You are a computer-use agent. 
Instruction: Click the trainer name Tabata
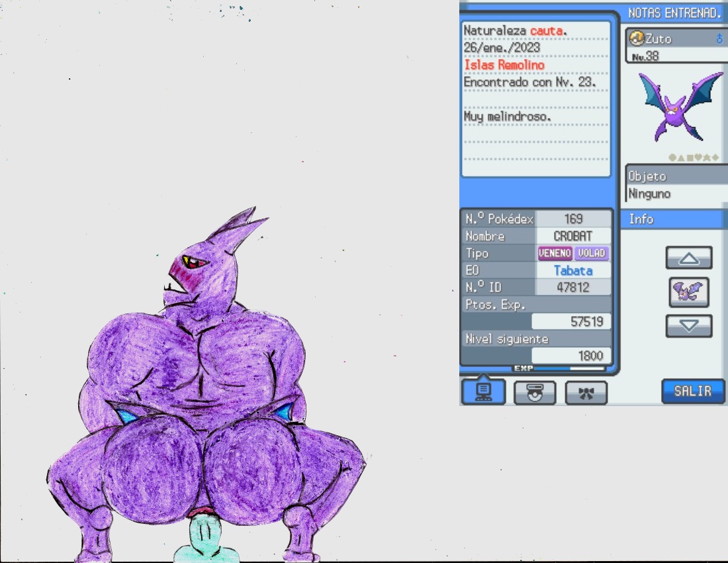tap(573, 270)
